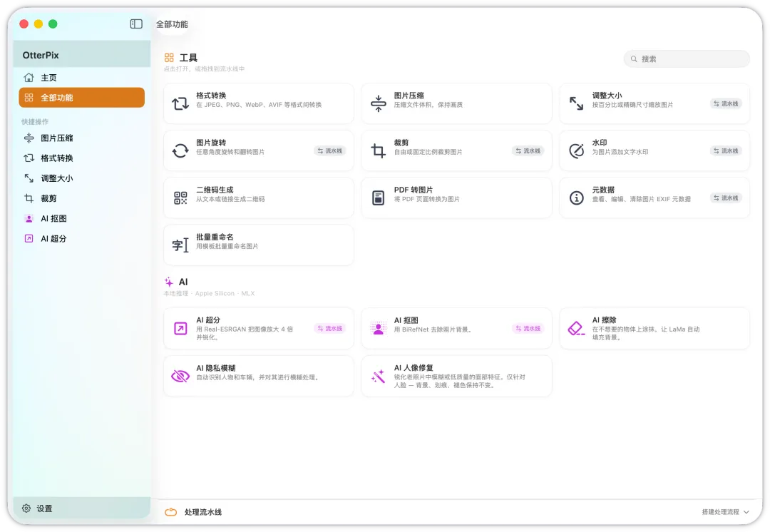The width and height of the screenshot is (770, 532).
Task: Click the 流水线 badge on 元数据 card
Action: (726, 198)
